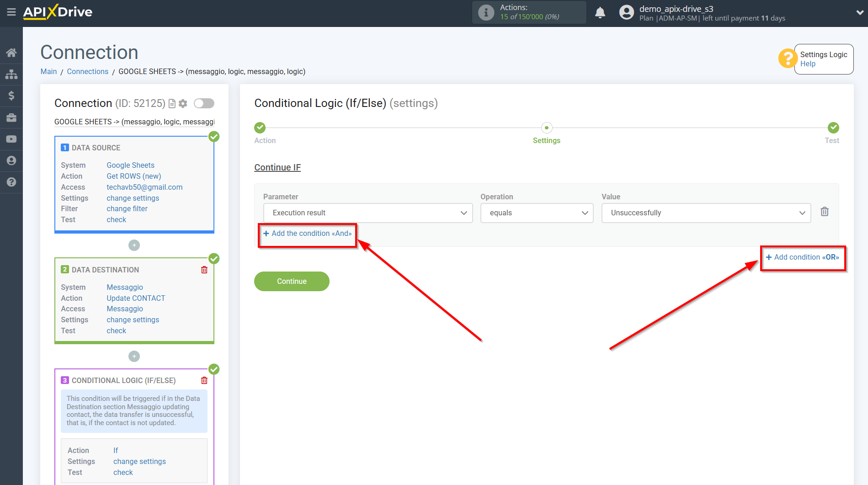
Task: Open Update CONTACT action link
Action: tap(136, 298)
